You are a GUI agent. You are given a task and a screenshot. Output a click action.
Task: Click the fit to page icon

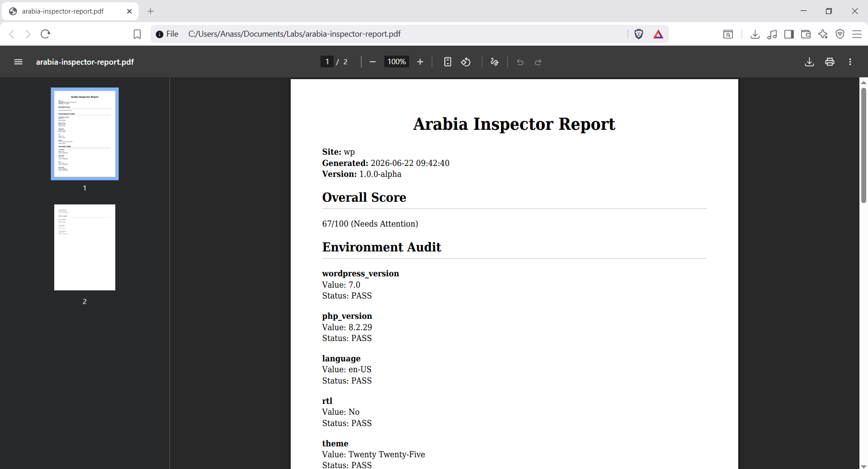point(448,62)
